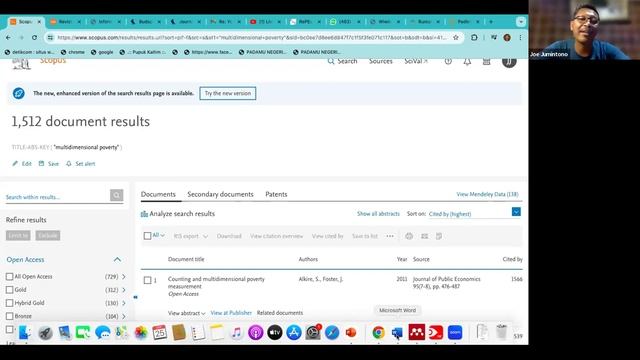Open Zoom from the Dock
Screen dimensions: 640x360
pyautogui.click(x=455, y=333)
